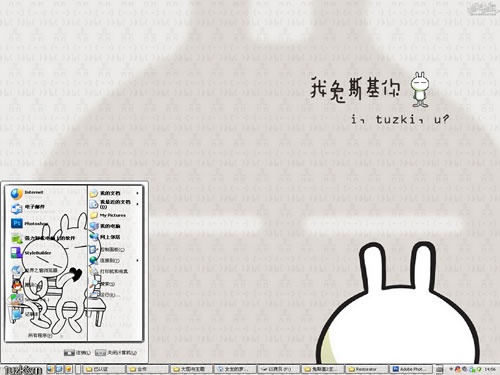The image size is (500, 375).
Task: Click the red system tray icon
Action: pyautogui.click(x=457, y=369)
